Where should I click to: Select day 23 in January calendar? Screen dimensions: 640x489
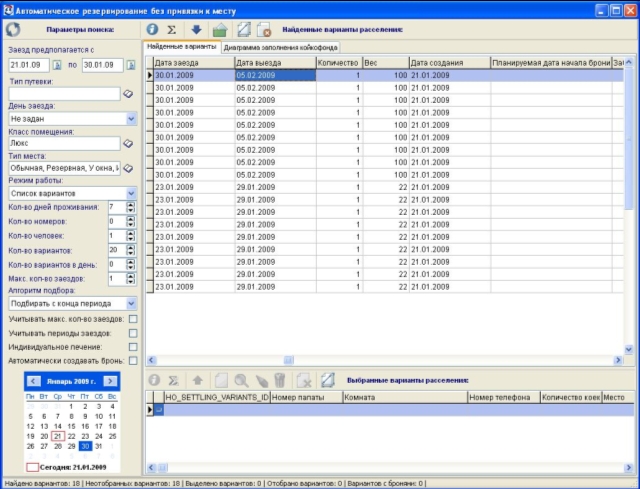point(85,436)
